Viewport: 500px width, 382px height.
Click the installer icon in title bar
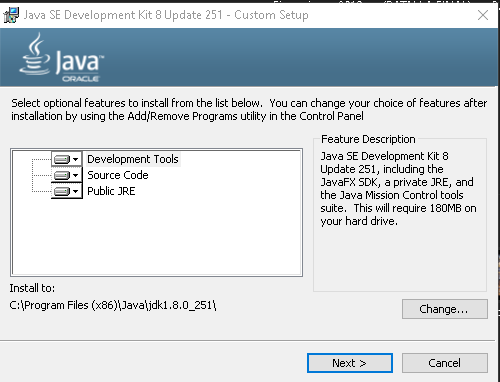click(x=11, y=15)
